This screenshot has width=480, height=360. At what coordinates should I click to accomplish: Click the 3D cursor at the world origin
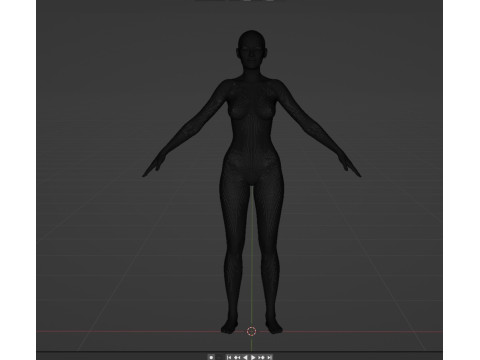tap(252, 331)
